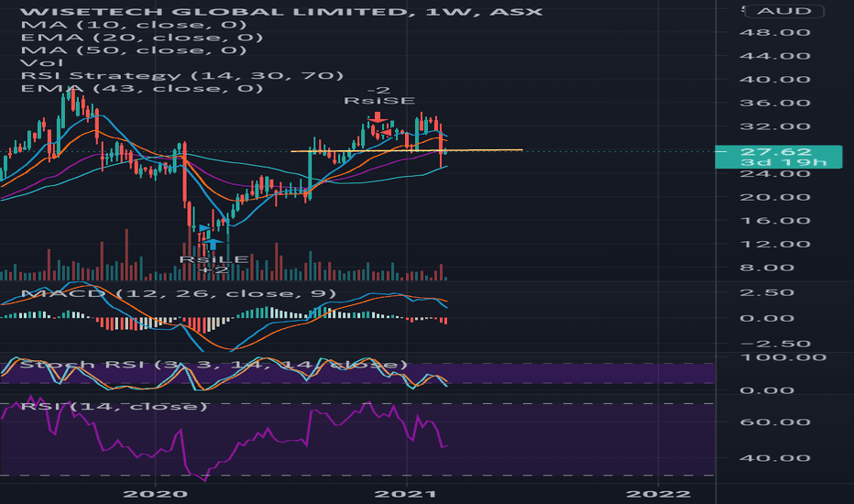
Task: Click the RSI (14, close) indicator label
Action: 114,407
